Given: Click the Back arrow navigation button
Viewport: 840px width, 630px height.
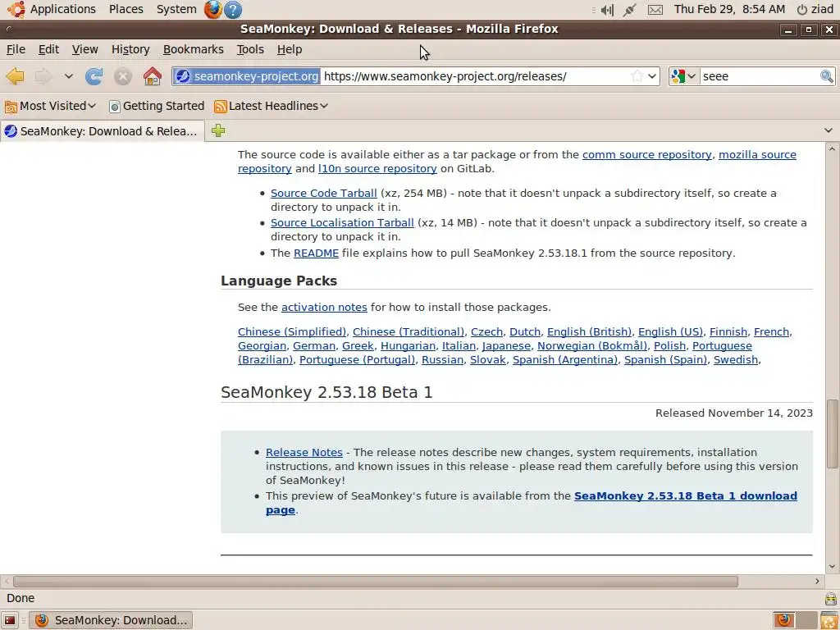Looking at the screenshot, I should point(15,76).
